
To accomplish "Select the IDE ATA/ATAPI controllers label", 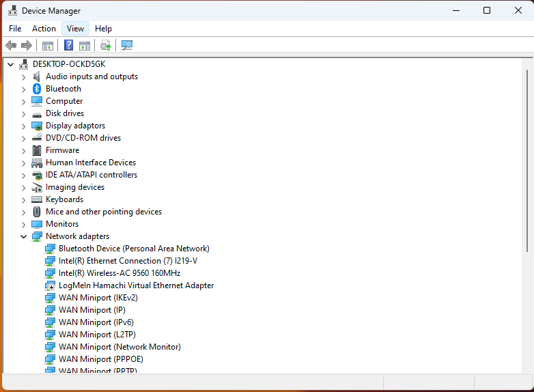I will click(92, 175).
